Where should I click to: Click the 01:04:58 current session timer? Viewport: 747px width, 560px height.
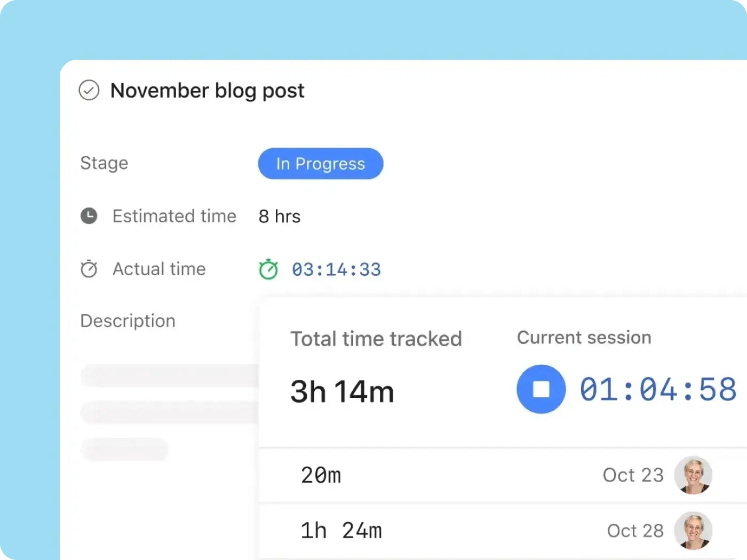pyautogui.click(x=658, y=389)
